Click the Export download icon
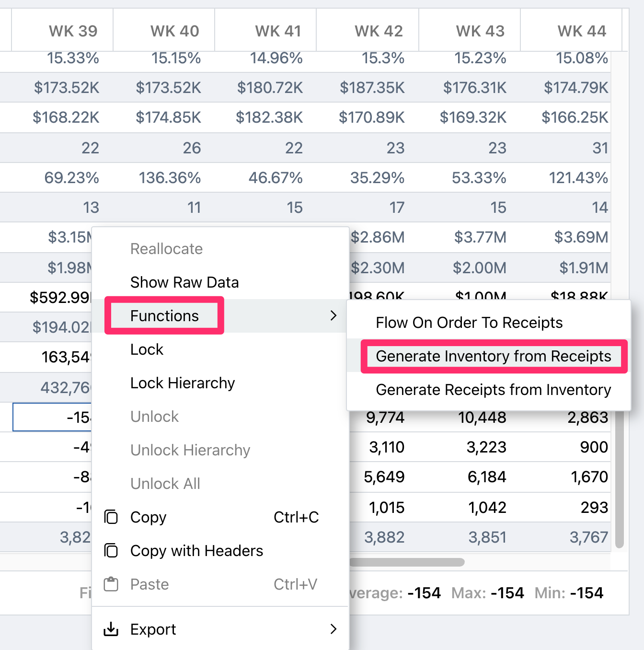 point(111,629)
